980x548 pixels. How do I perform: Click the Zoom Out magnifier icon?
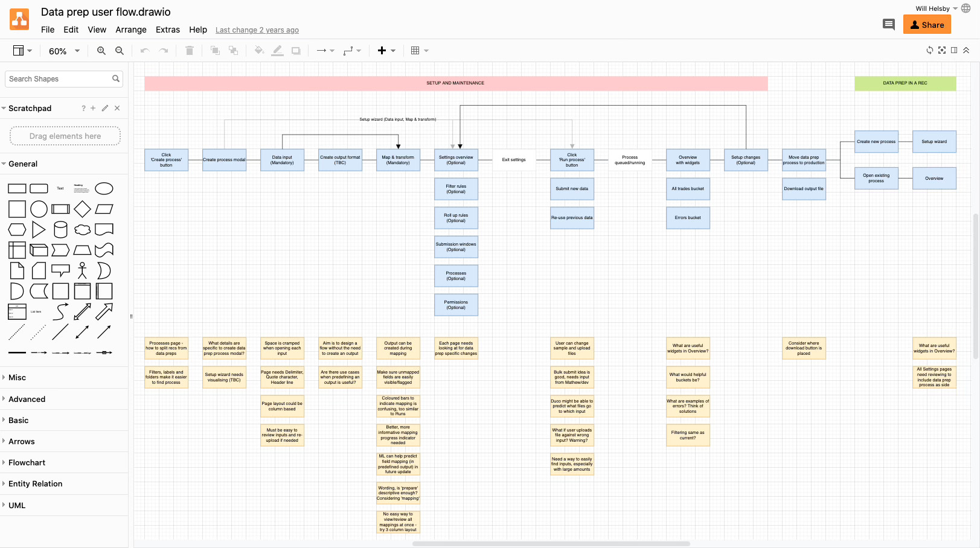[120, 51]
